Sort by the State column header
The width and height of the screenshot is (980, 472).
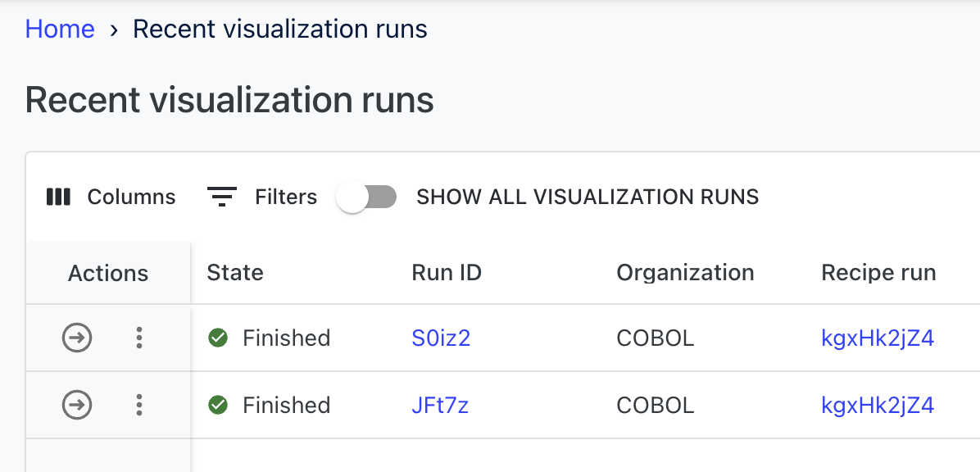click(235, 273)
